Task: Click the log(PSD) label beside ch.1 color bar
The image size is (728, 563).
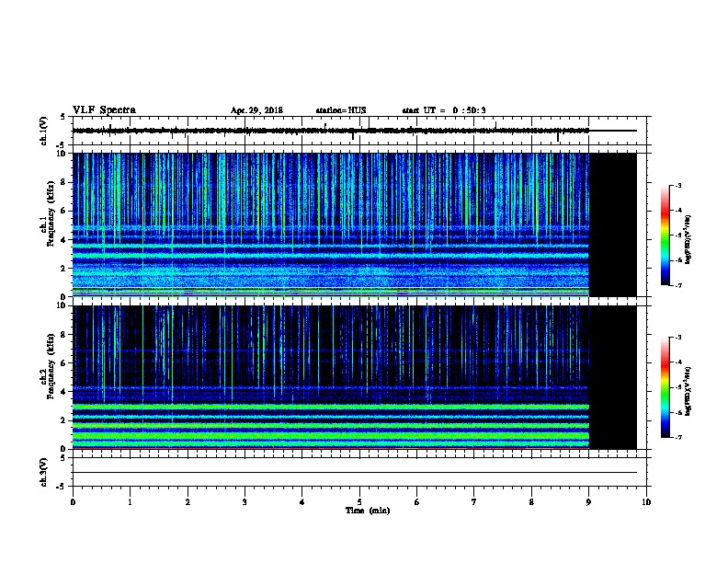Action: click(x=688, y=239)
